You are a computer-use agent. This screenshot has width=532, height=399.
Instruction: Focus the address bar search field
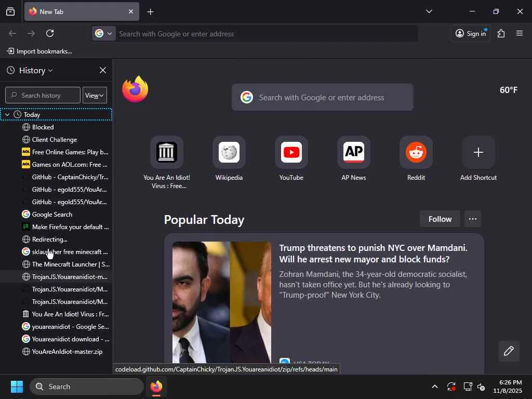pos(267,34)
